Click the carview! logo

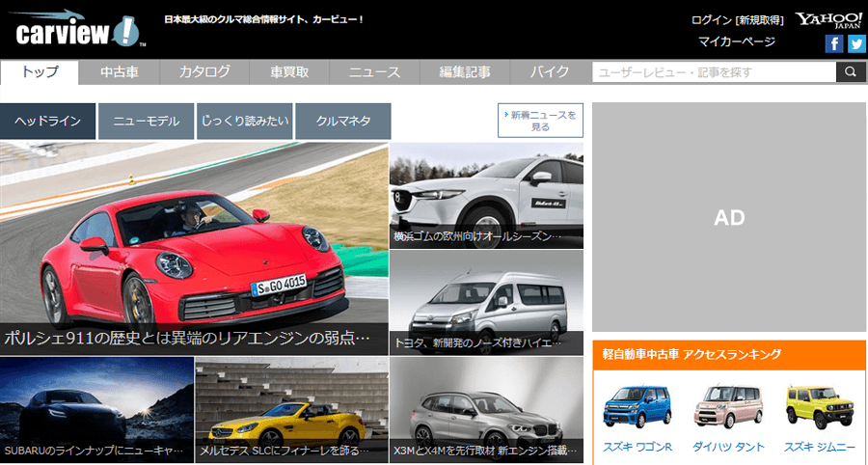click(77, 29)
